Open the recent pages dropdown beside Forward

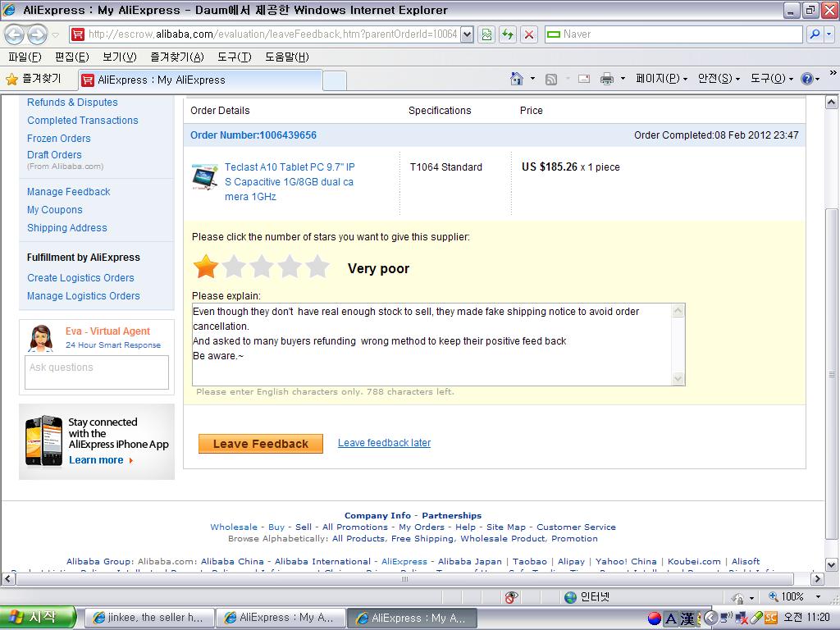55,35
